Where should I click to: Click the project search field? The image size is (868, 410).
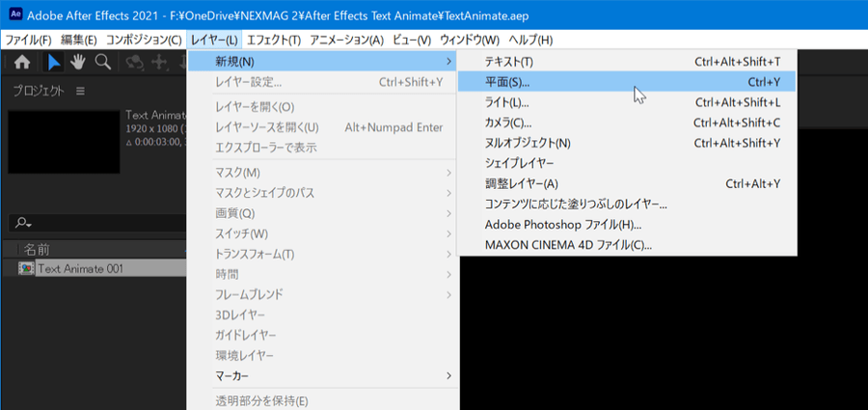pos(97,223)
